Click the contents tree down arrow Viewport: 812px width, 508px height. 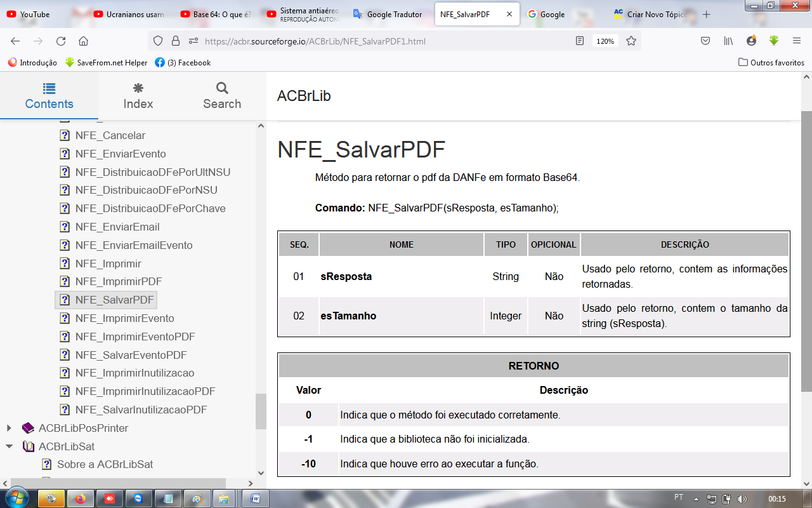[x=261, y=473]
